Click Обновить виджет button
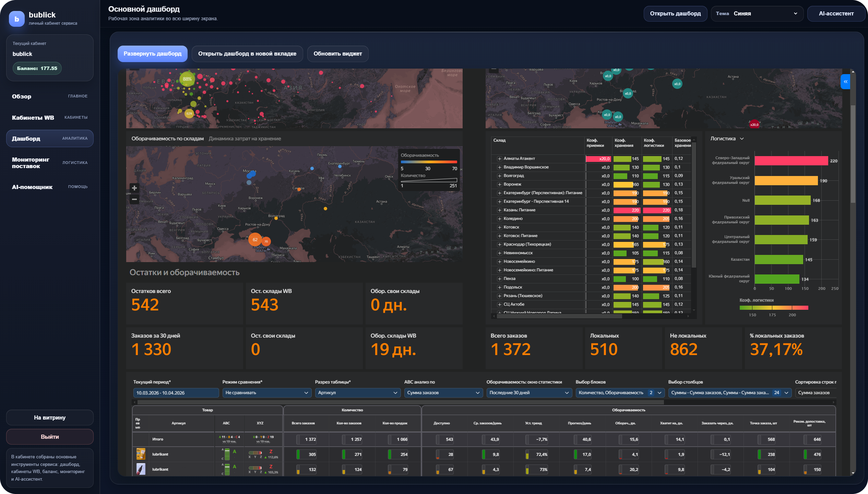868x494 pixels. pyautogui.click(x=337, y=54)
